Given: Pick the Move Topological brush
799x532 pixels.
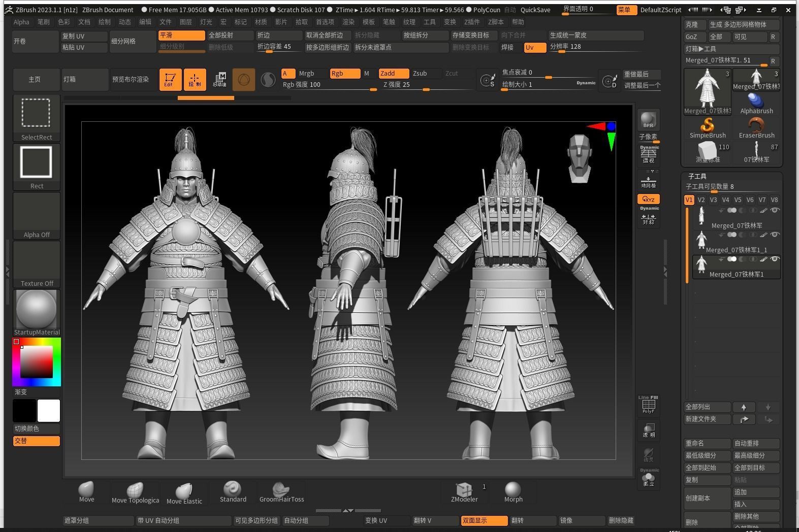Looking at the screenshot, I should (135, 493).
